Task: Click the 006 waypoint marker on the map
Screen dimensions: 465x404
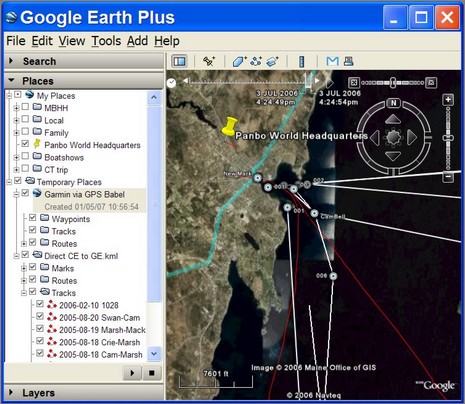Action: (333, 276)
